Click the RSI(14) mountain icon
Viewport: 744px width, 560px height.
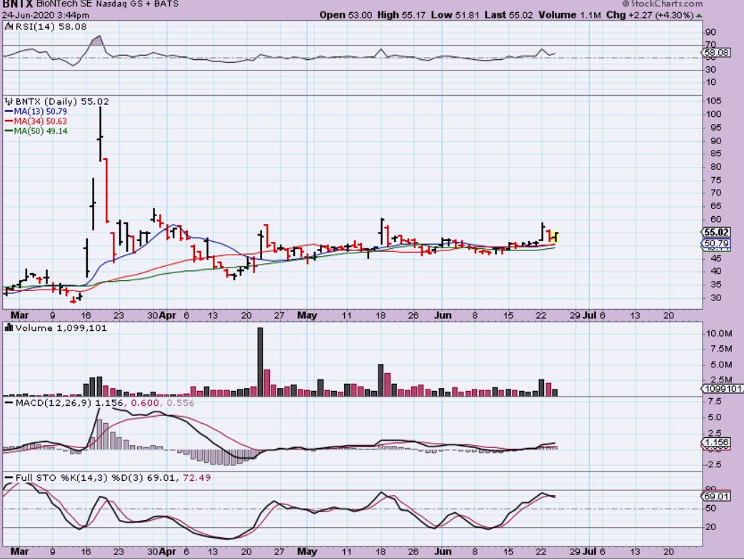coord(8,26)
